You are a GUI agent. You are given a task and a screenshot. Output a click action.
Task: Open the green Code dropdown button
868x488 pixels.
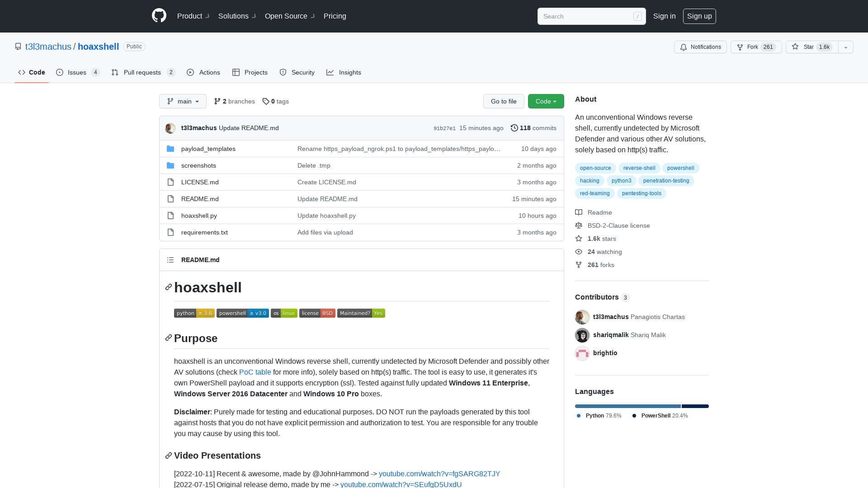tap(546, 101)
